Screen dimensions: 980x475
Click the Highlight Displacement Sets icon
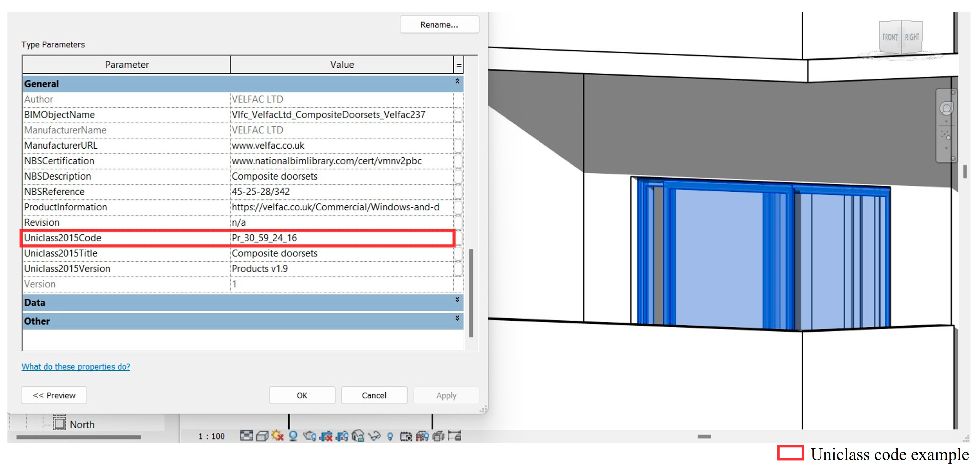coord(439,436)
